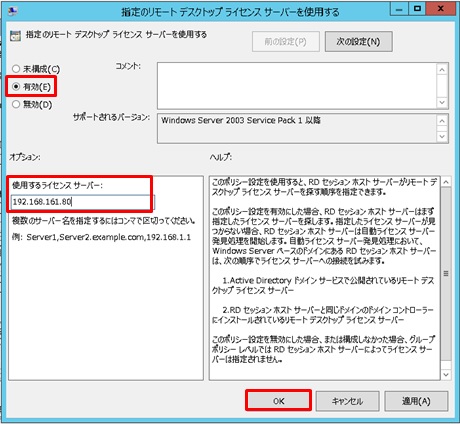Screen dimensions: 460x424
Task: Click the supported versions scroll down arrow
Action: 442,136
